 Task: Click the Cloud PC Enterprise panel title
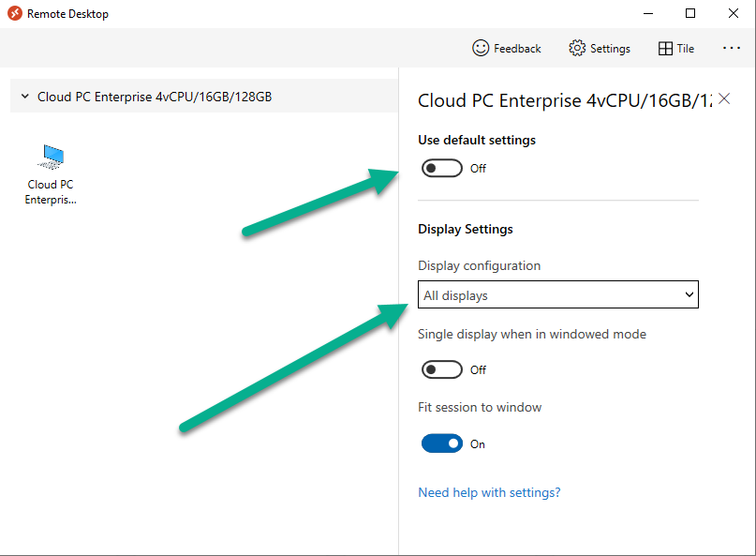pos(565,100)
